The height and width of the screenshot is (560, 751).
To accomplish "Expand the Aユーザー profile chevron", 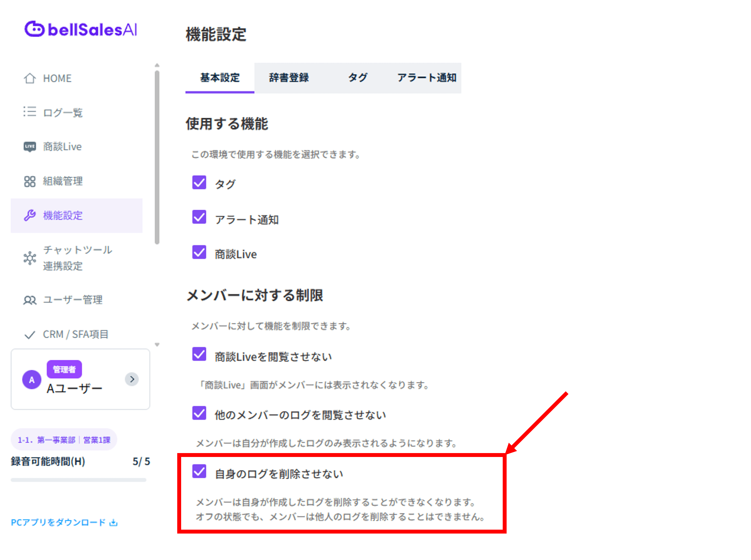I will [x=132, y=379].
